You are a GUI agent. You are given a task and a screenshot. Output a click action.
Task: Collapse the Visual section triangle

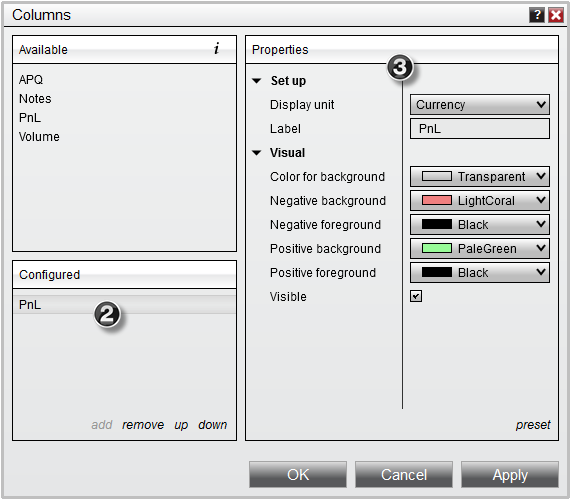click(x=257, y=153)
